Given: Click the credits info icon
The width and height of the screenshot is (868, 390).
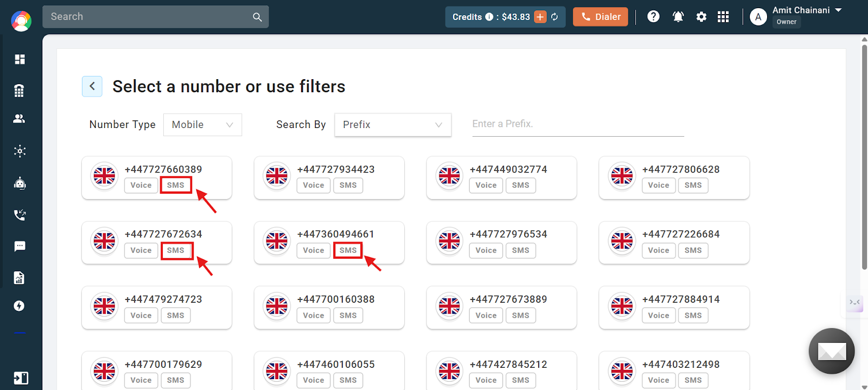Looking at the screenshot, I should coord(489,17).
